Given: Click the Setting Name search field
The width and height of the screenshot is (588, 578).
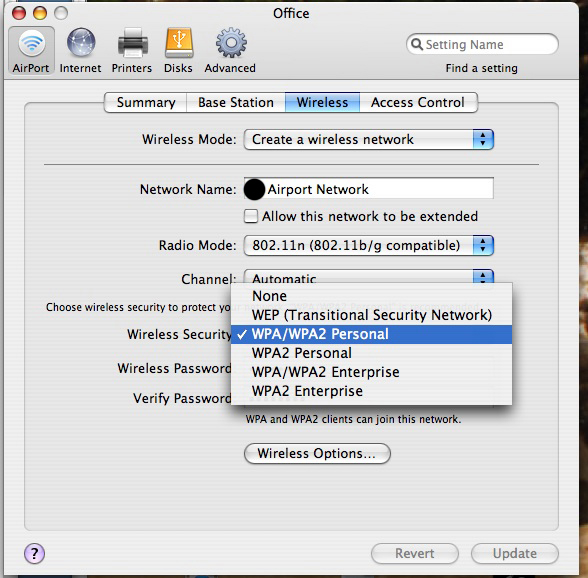Looking at the screenshot, I should click(482, 44).
